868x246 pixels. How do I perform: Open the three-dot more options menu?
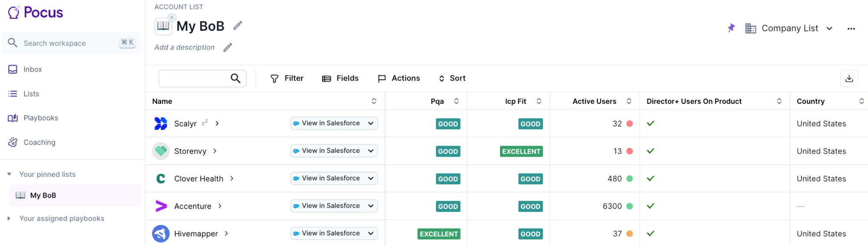[x=851, y=29]
